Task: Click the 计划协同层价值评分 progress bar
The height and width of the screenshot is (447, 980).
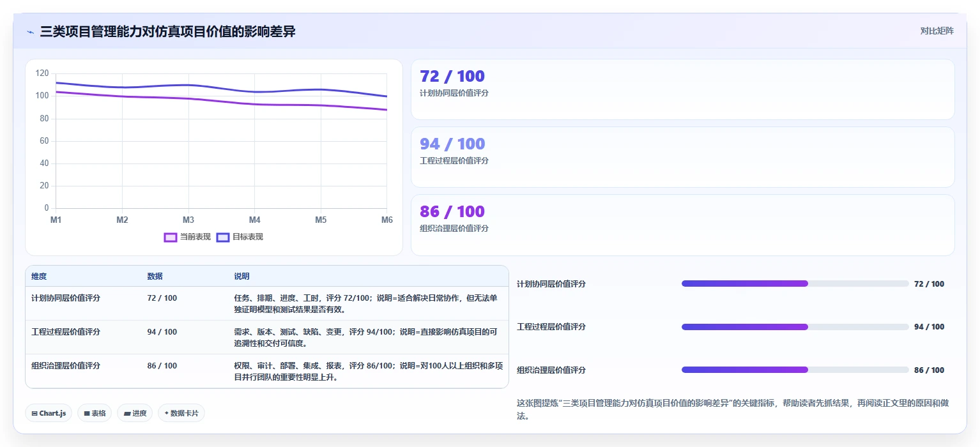Action: click(795, 284)
